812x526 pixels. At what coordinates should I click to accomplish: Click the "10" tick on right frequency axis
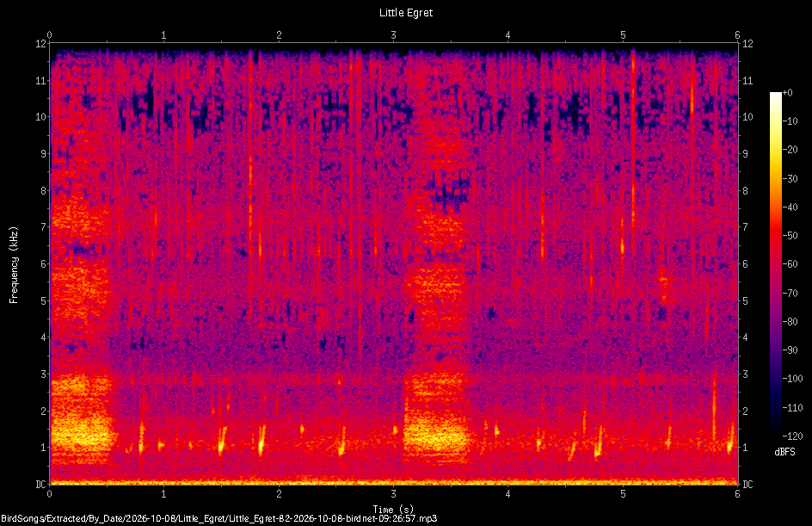tap(747, 117)
